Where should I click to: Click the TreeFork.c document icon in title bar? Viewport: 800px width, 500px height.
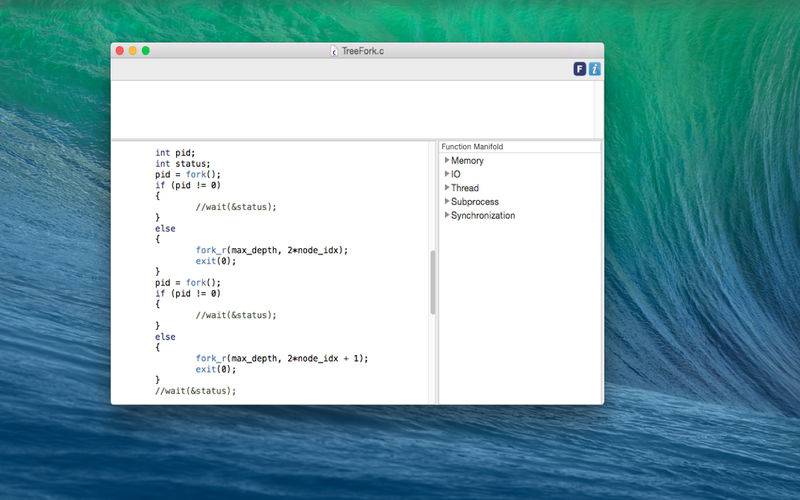click(x=334, y=51)
